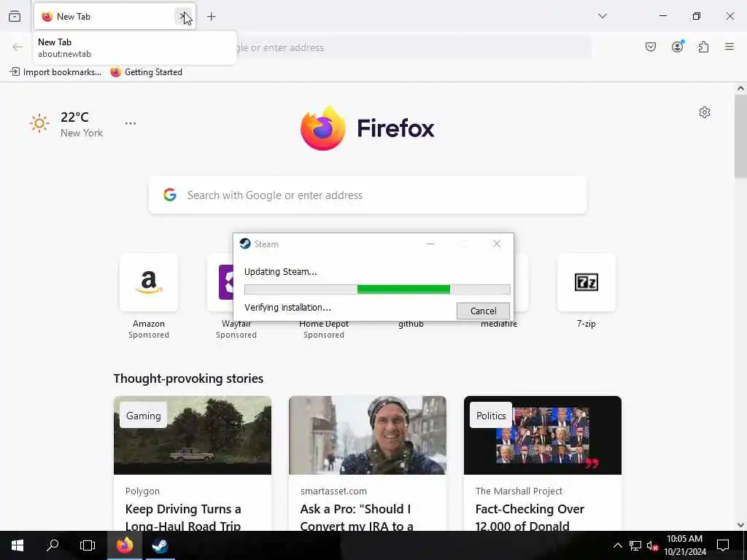Click the scrollbar down arrow

[x=740, y=525]
